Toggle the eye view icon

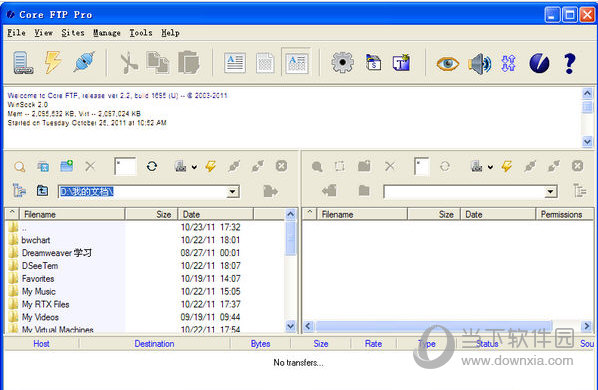(448, 63)
